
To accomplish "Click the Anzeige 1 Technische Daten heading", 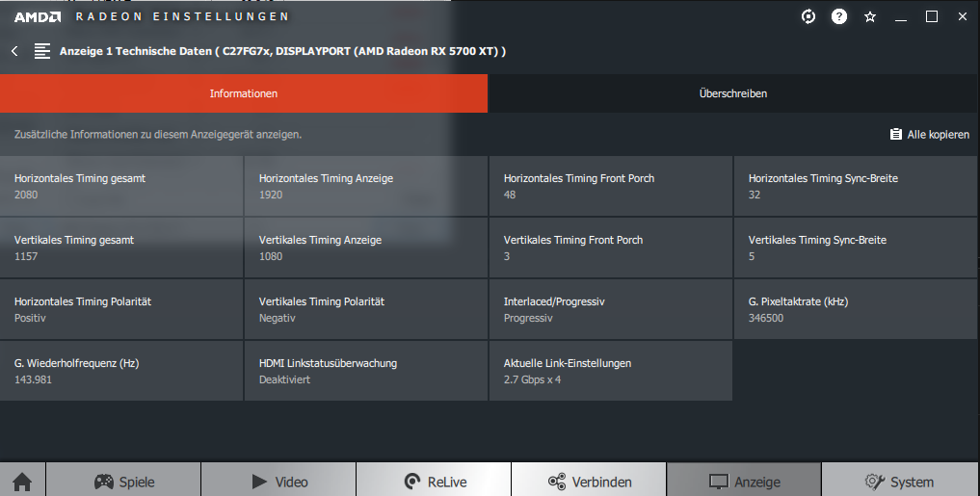I will [x=282, y=51].
